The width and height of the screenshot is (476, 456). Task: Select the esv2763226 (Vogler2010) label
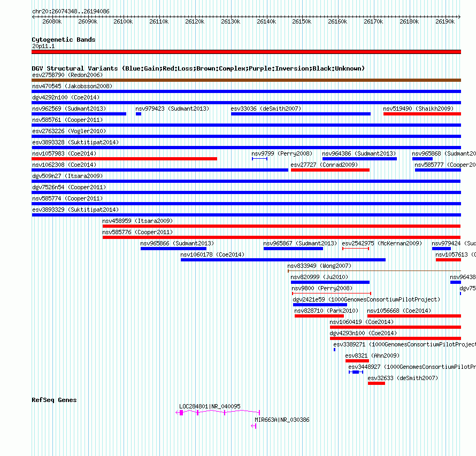click(69, 131)
